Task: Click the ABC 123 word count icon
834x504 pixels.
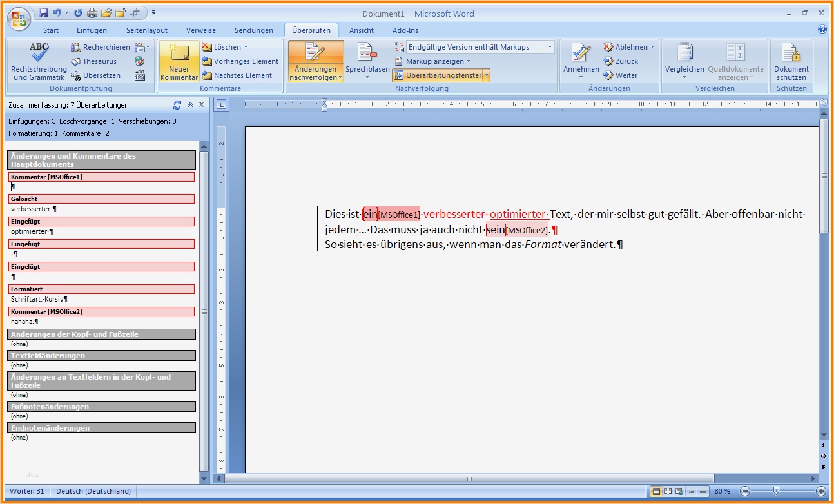Action: coord(140,75)
